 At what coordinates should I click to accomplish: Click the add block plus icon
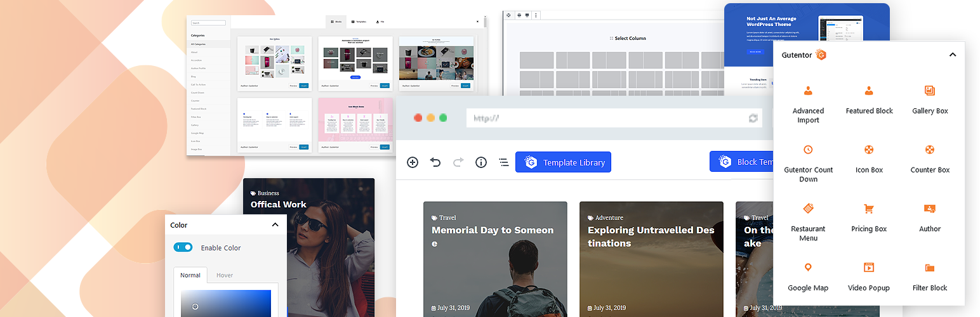click(x=413, y=162)
